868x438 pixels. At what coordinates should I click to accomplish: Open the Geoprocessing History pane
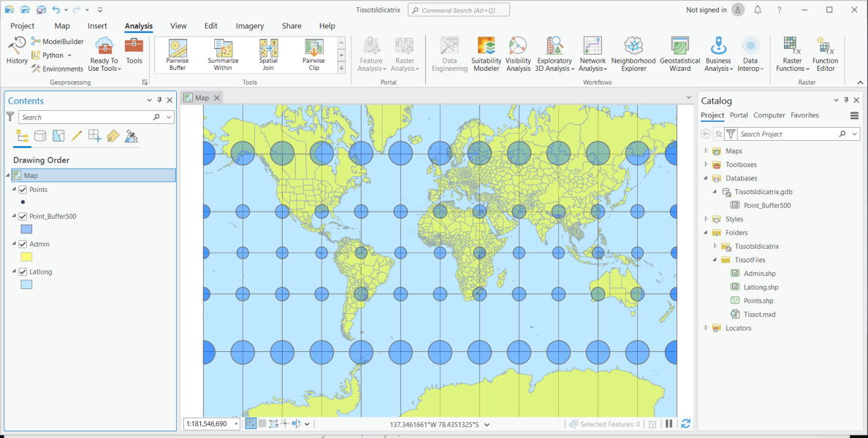click(x=16, y=53)
